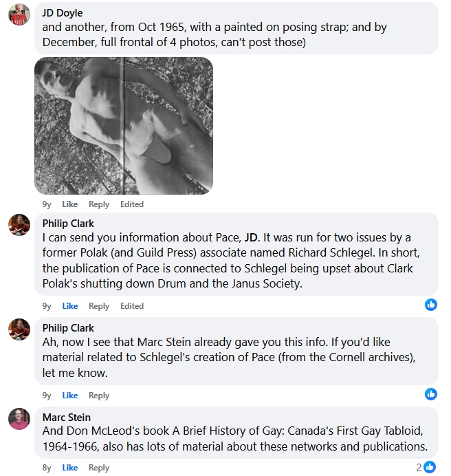This screenshot has height=476, width=451.
Task: Click JD Doyle's profile avatar
Action: coord(19,14)
